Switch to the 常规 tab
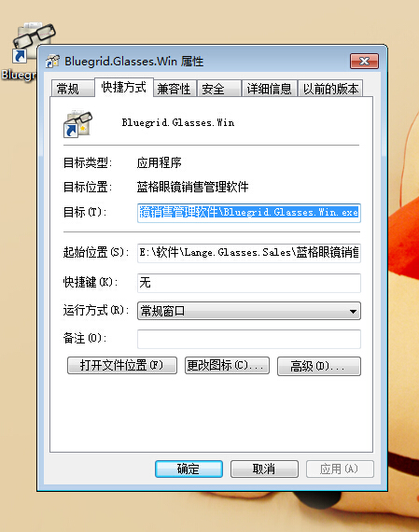Image resolution: width=419 pixels, height=532 pixels. pyautogui.click(x=72, y=89)
